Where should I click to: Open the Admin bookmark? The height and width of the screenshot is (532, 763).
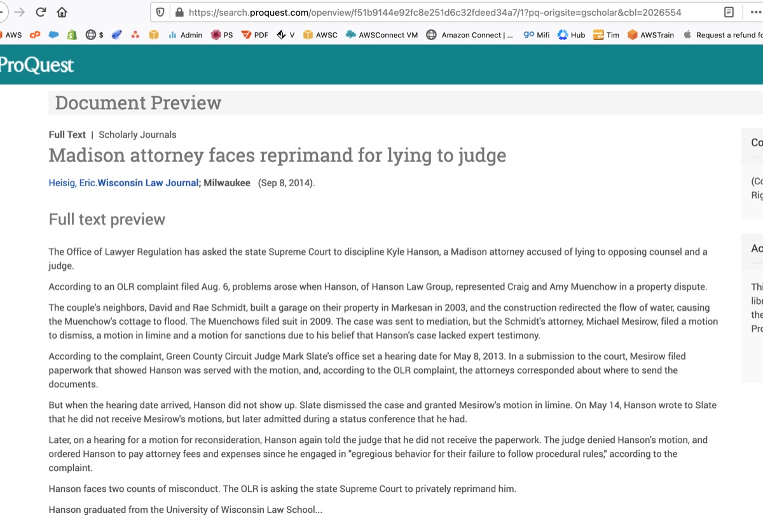[185, 35]
